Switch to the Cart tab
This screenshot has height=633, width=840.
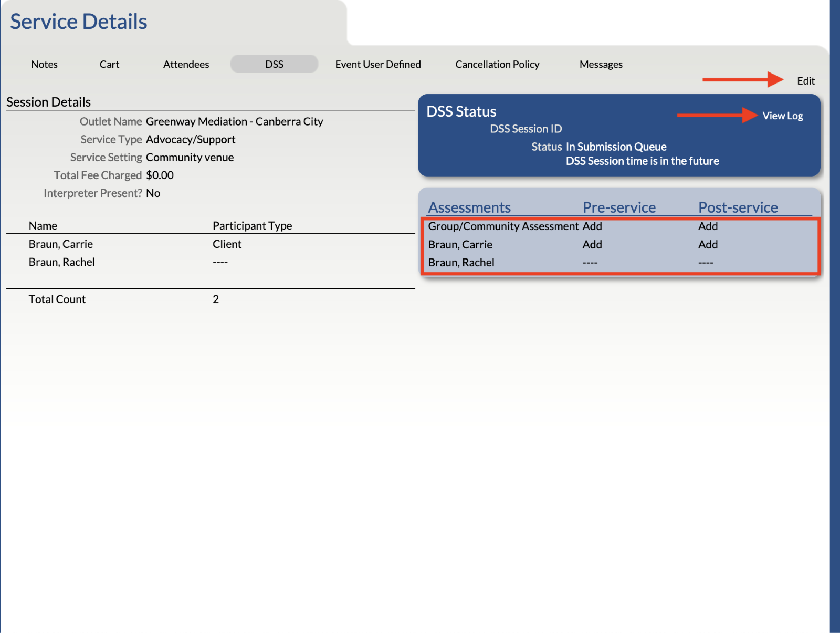point(109,64)
